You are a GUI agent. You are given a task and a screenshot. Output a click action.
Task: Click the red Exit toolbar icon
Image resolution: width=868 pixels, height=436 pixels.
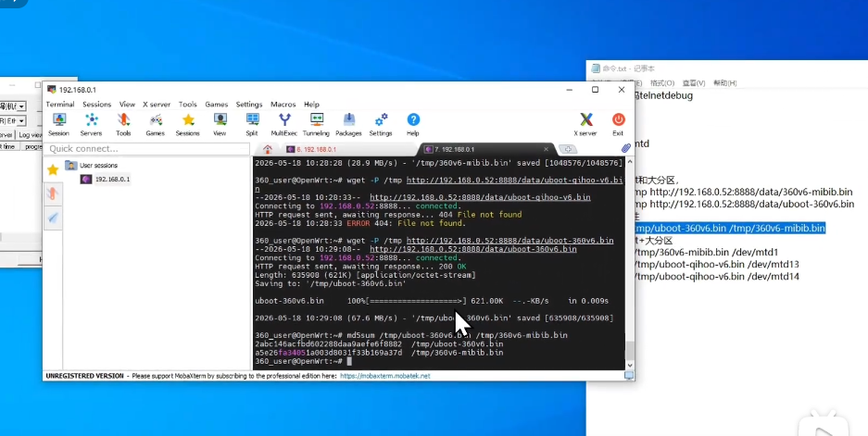click(x=618, y=124)
